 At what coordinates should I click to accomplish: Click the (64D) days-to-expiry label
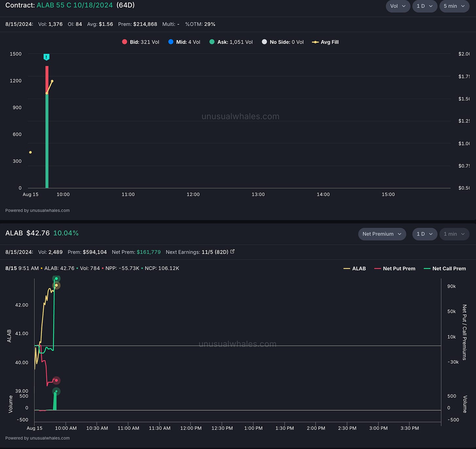click(x=126, y=5)
